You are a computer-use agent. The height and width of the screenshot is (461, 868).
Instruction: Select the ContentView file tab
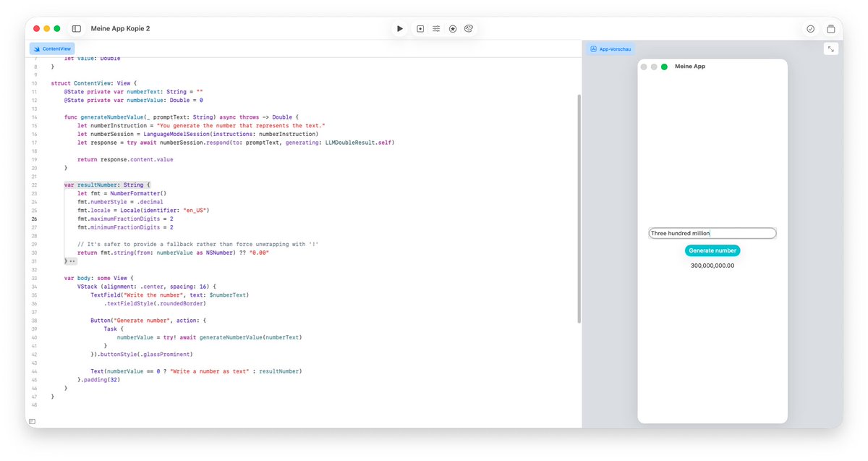(52, 48)
